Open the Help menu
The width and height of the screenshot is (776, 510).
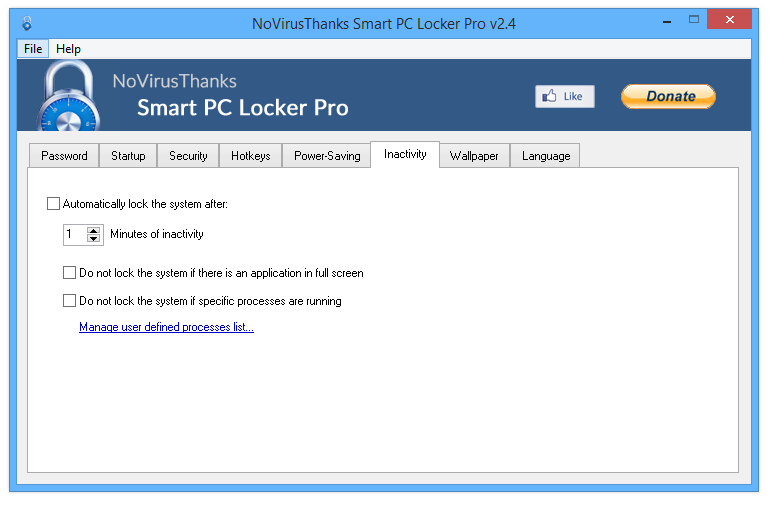click(68, 49)
